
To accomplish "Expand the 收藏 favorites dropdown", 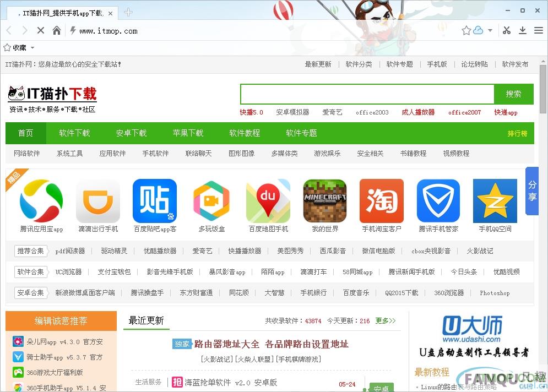I will pos(32,47).
